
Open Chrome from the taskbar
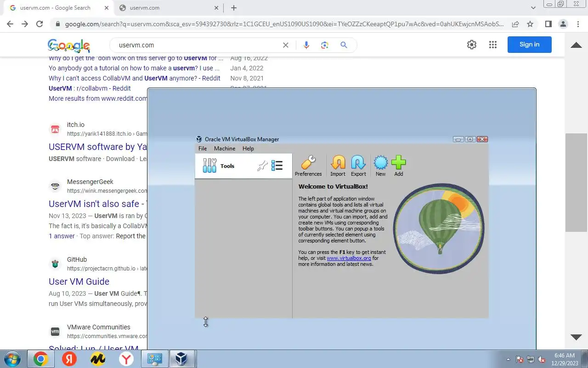(40, 359)
